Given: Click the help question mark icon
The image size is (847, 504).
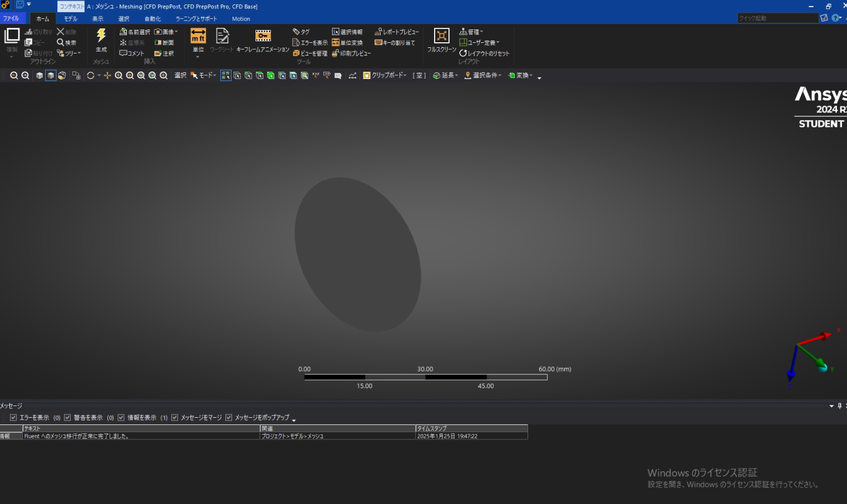Looking at the screenshot, I should tap(835, 18).
